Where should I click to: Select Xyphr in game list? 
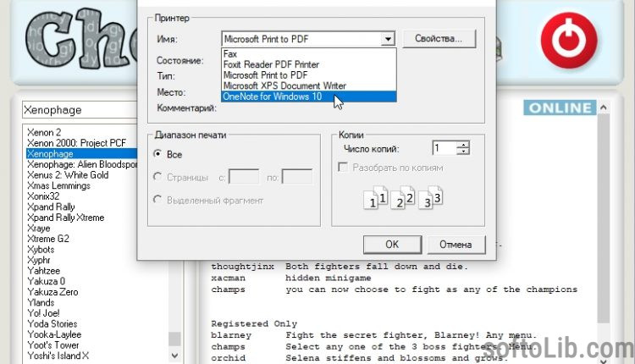pos(39,260)
